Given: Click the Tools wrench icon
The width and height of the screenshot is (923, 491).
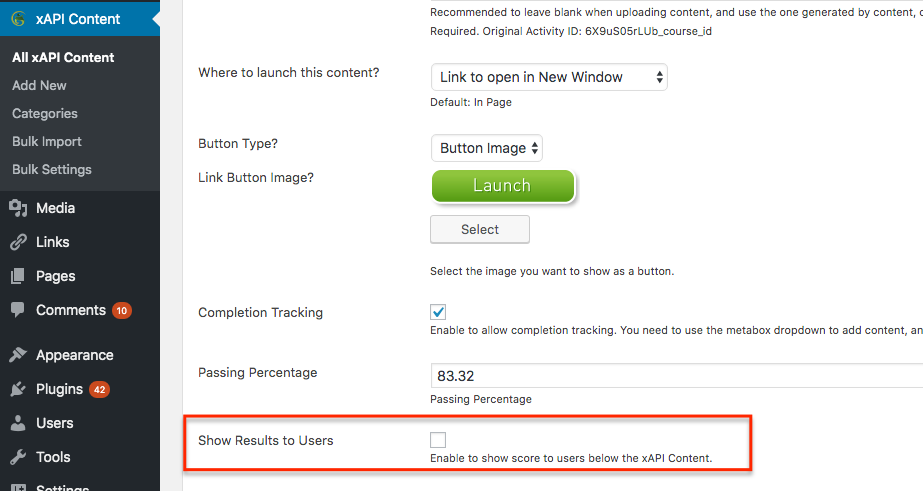Looking at the screenshot, I should (18, 457).
